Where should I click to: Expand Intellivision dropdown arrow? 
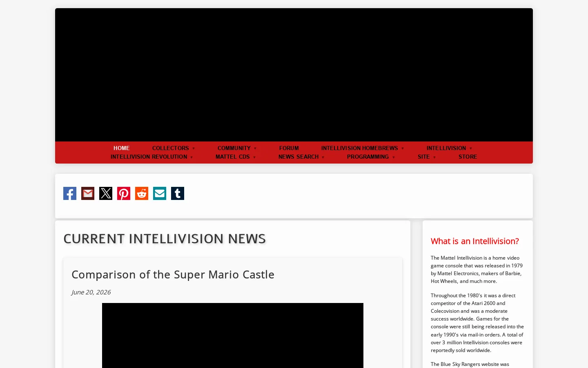tap(471, 148)
